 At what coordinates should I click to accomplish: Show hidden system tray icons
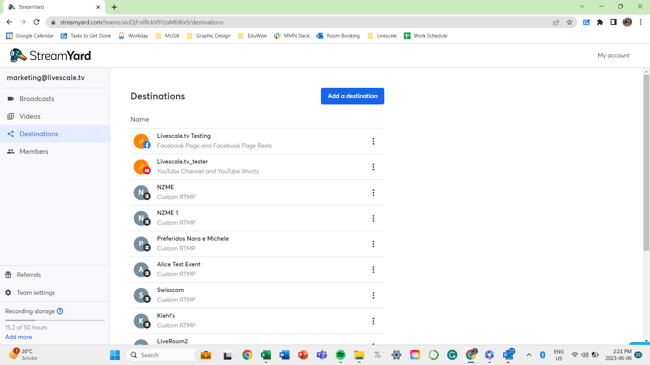(x=529, y=355)
